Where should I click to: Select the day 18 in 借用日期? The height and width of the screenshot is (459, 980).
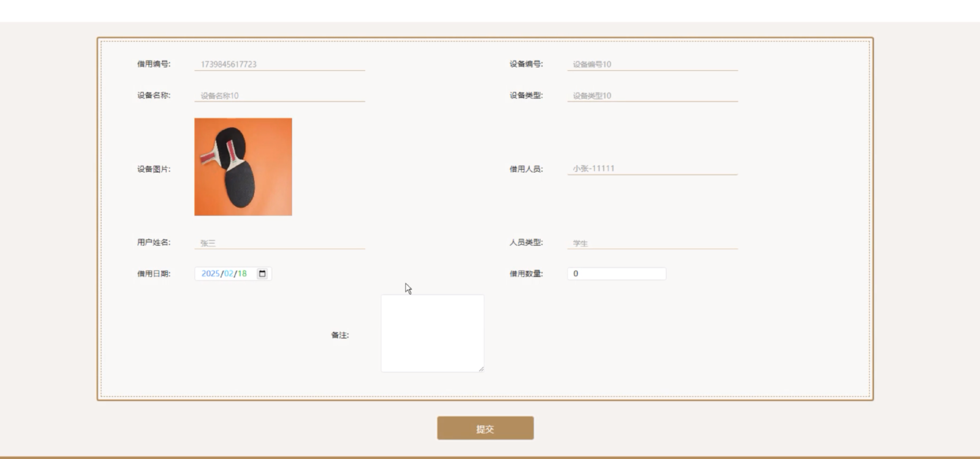coord(242,273)
